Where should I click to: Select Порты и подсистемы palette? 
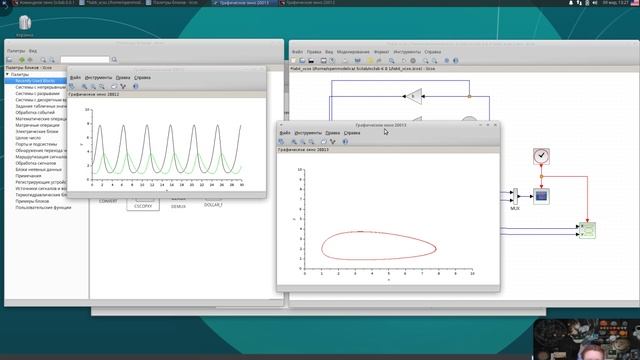click(36, 144)
